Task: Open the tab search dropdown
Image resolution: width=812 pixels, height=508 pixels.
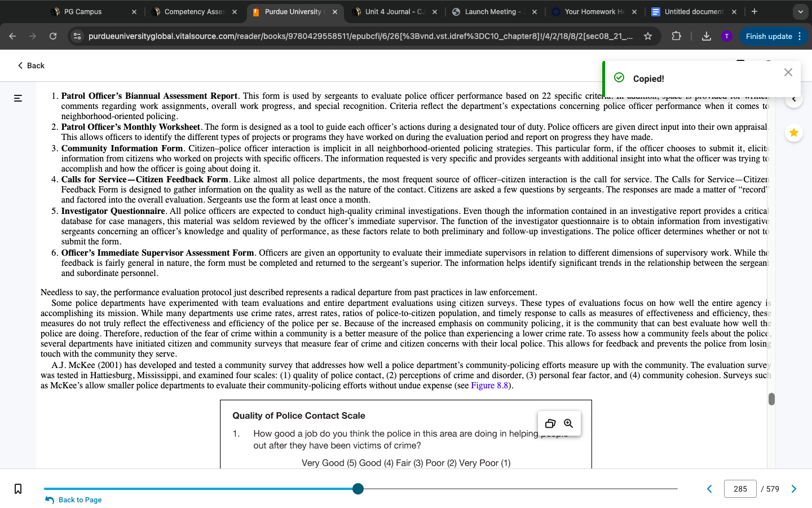Action: 800,12
